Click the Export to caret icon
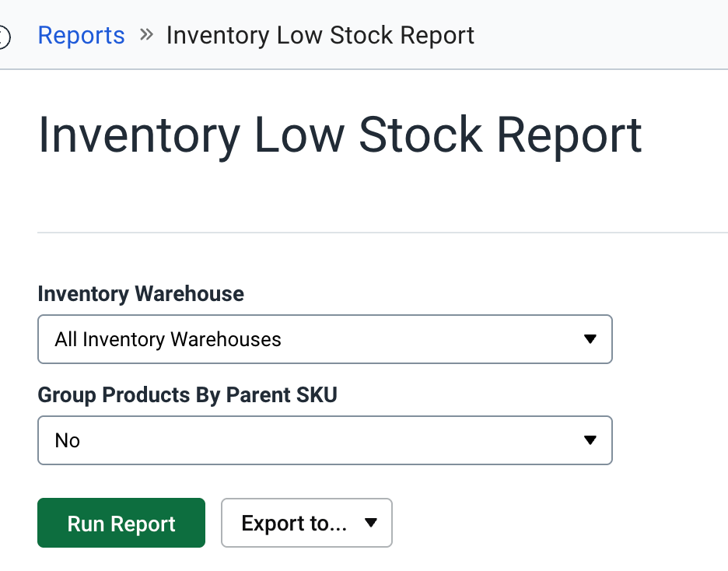Viewport: 728px width, 571px height. point(370,523)
